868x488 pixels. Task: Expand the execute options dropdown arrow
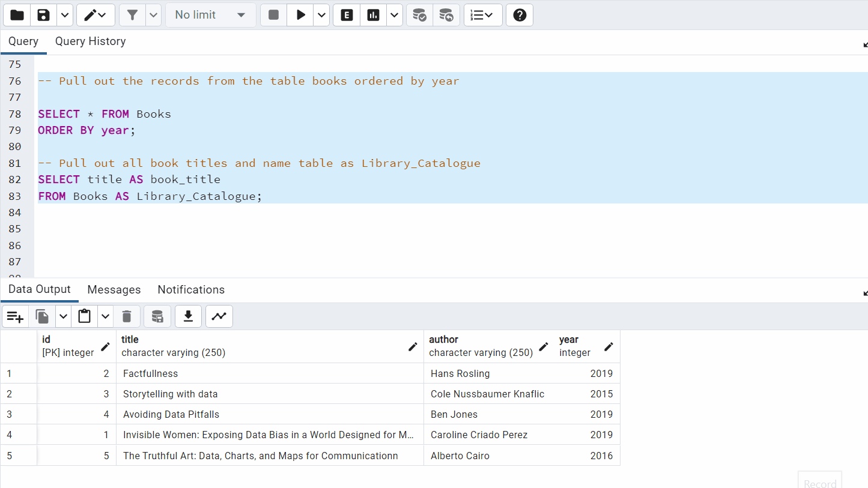point(322,15)
